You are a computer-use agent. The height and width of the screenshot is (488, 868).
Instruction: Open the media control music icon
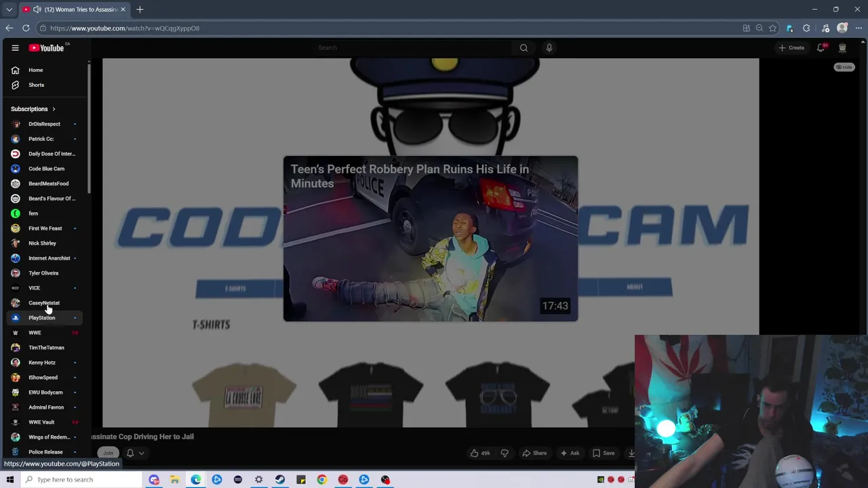pos(825,28)
